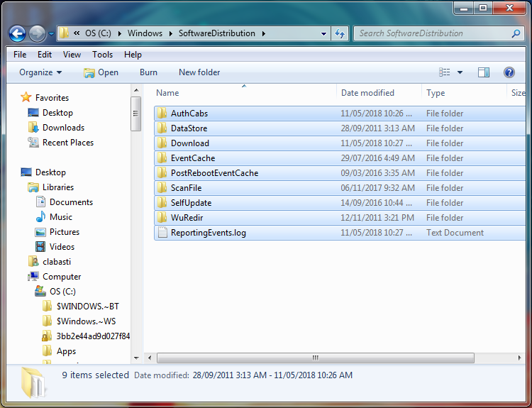
Task: Open the File menu
Action: click(20, 55)
